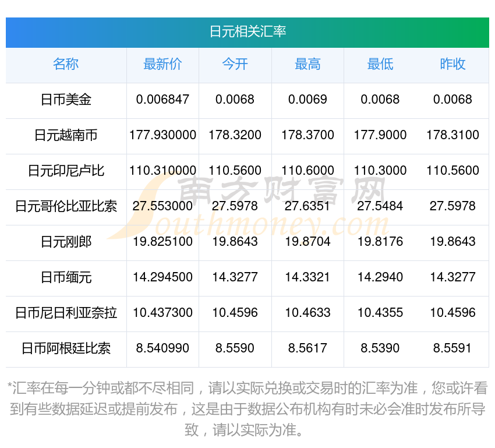
Task: Click the 汇率 disclaimer note below table
Action: click(x=248, y=409)
